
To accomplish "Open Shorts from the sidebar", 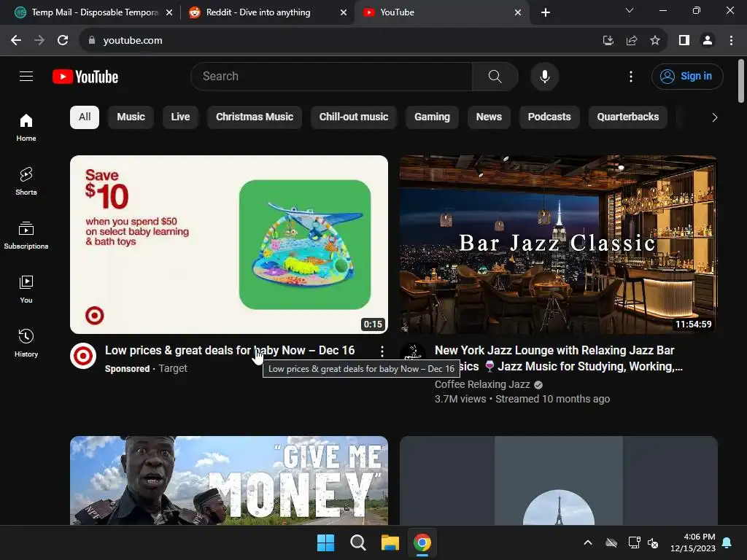I will [26, 182].
